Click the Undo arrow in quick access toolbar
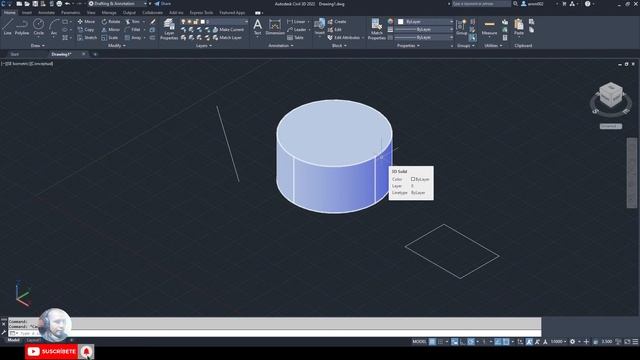 (x=67, y=4)
